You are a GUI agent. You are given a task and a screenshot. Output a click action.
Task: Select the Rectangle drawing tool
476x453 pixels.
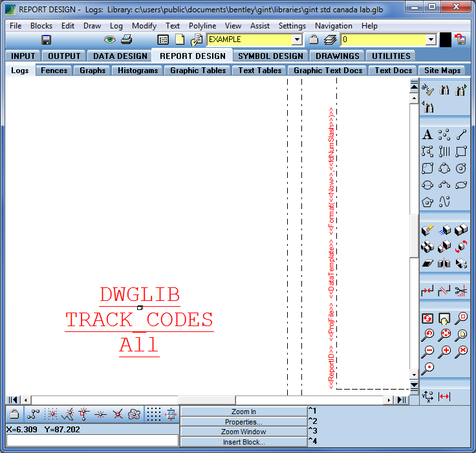coord(461,151)
